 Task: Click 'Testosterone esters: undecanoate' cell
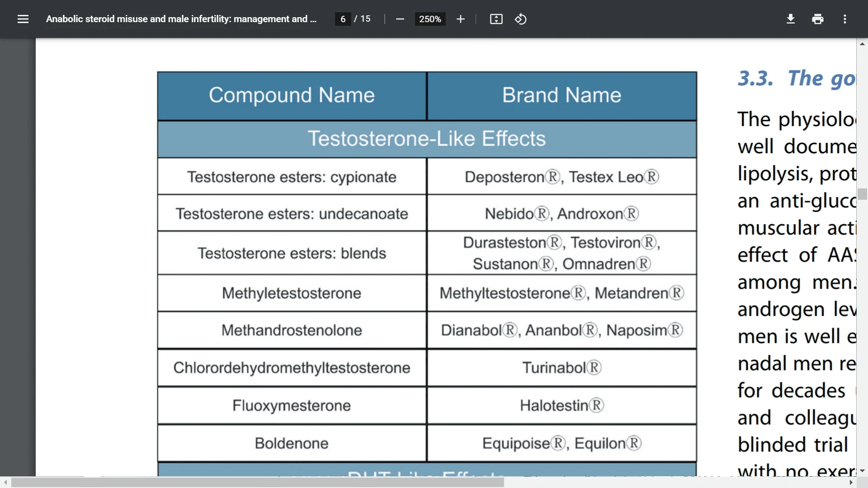tap(292, 213)
